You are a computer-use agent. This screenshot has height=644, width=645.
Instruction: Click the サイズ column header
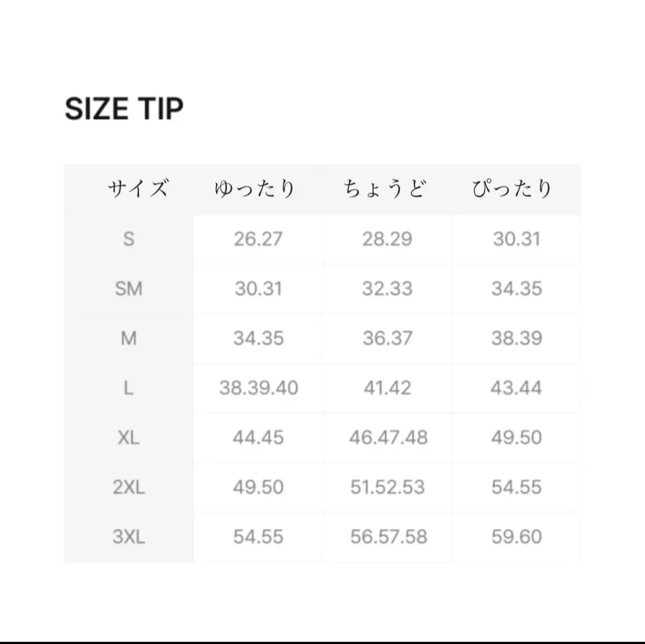coord(138,189)
